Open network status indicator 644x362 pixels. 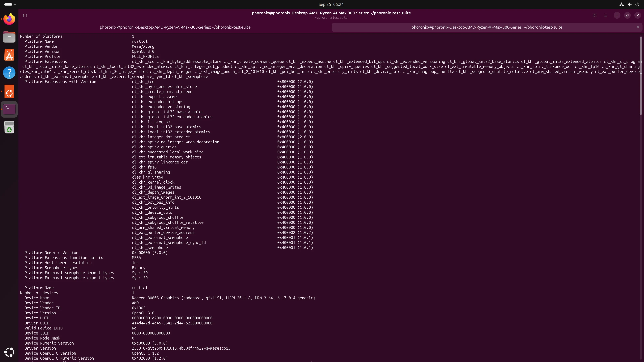pos(622,5)
